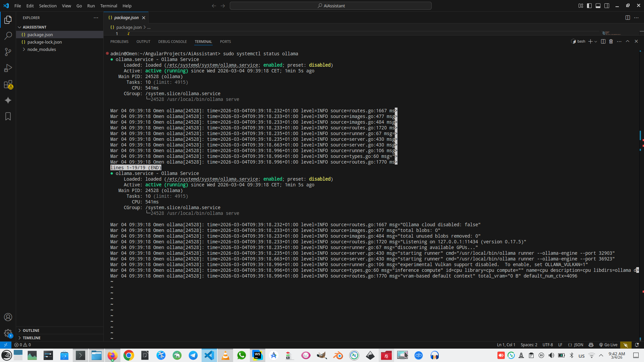Screen dimensions: 644x362
Task: Toggle the bottom panel visibility
Action: tap(598, 6)
